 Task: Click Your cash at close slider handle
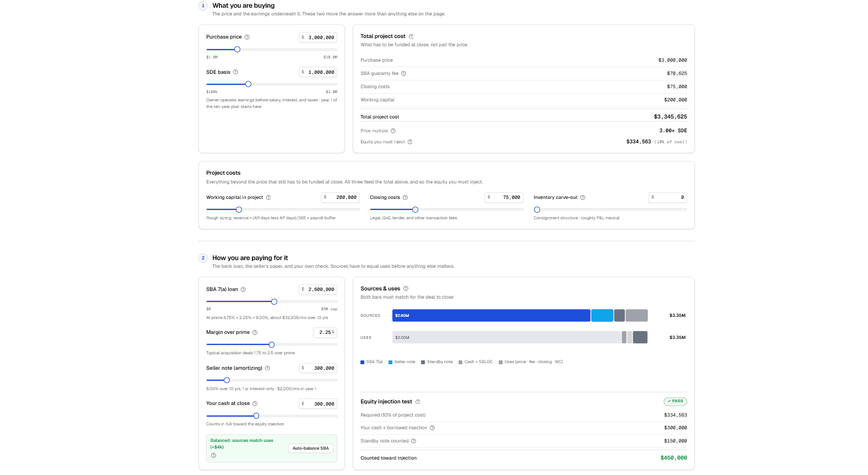click(256, 415)
